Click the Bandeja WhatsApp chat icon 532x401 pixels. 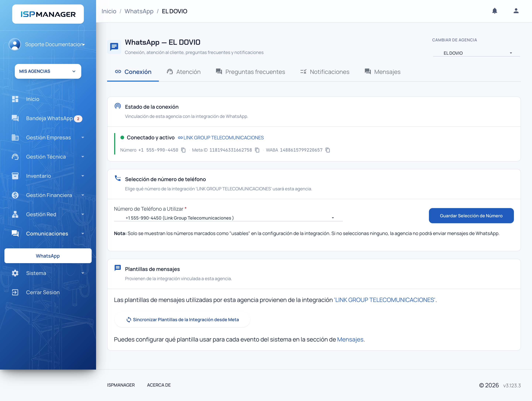pyautogui.click(x=15, y=118)
